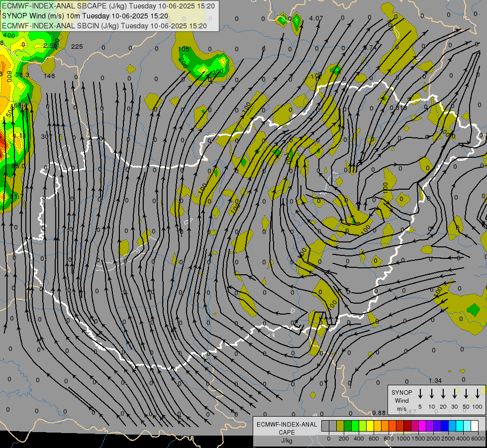Click the '9.88' value on the map
This screenshot has height=448, width=487.
(379, 413)
